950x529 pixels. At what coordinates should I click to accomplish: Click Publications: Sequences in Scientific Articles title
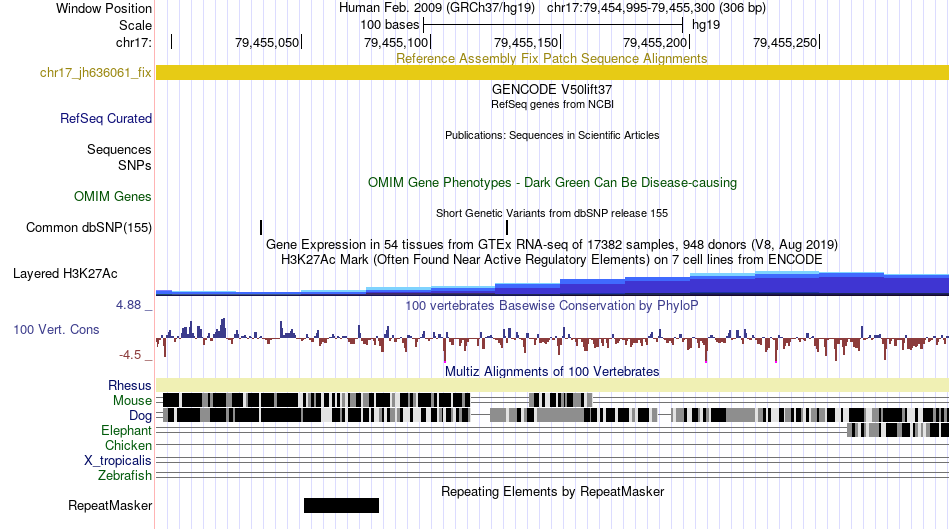(x=552, y=135)
